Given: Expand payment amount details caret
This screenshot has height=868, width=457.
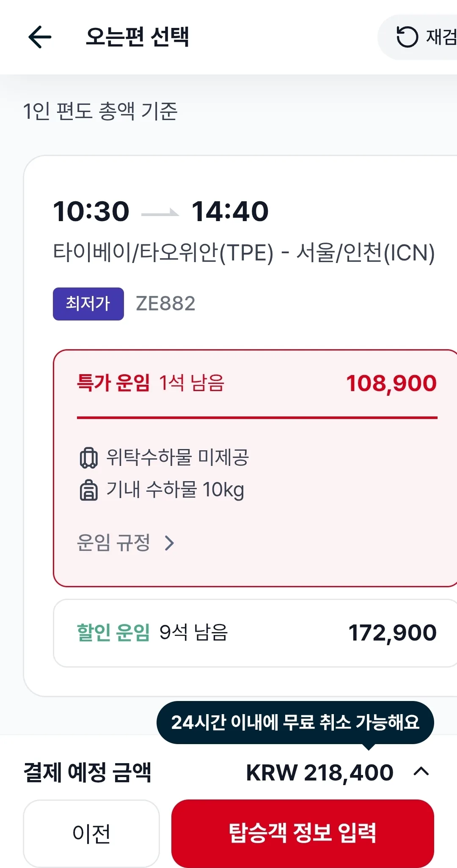Looking at the screenshot, I should (x=421, y=772).
